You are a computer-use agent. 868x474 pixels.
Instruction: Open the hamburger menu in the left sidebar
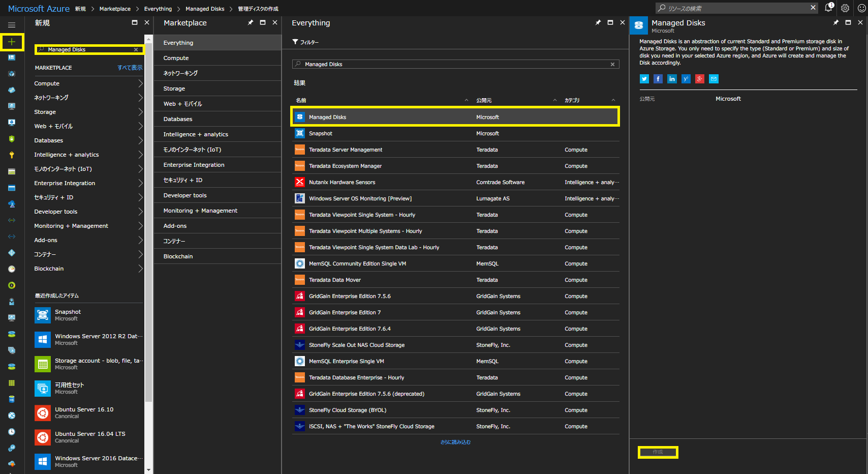point(12,25)
